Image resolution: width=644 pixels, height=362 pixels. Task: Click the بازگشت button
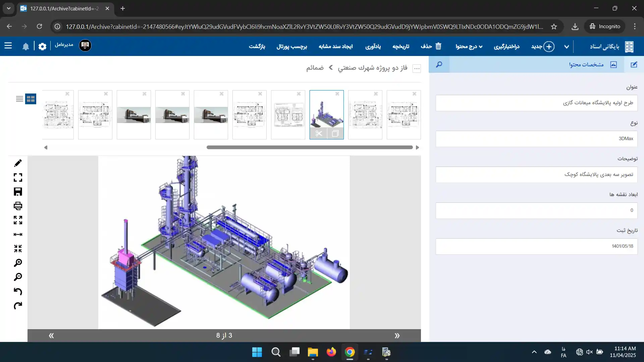click(x=257, y=47)
